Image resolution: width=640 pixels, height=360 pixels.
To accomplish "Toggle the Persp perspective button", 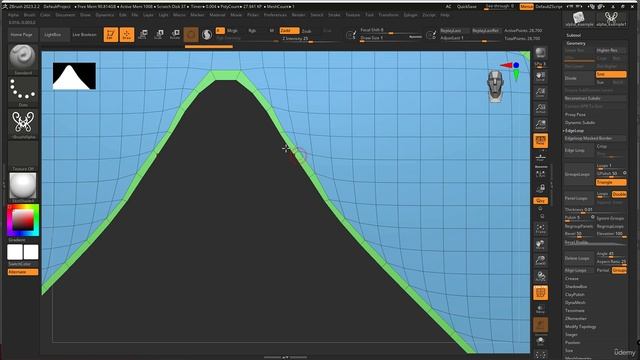I will (540, 141).
